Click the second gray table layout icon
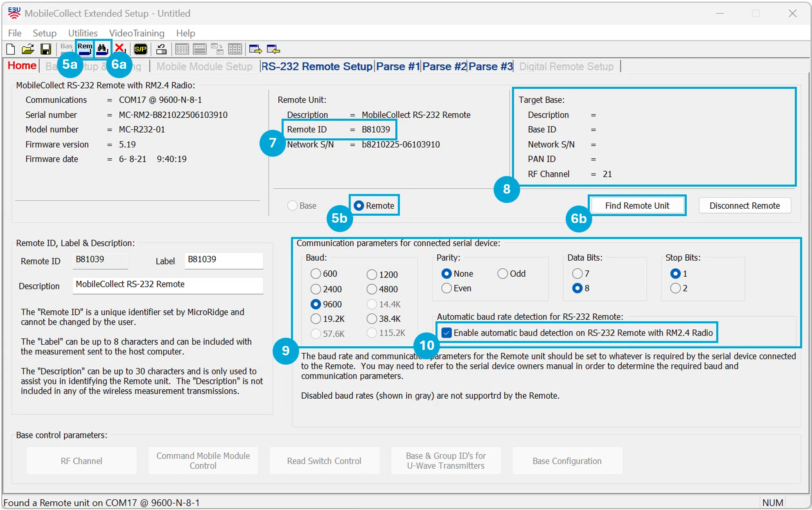The image size is (812, 510). pyautogui.click(x=200, y=50)
